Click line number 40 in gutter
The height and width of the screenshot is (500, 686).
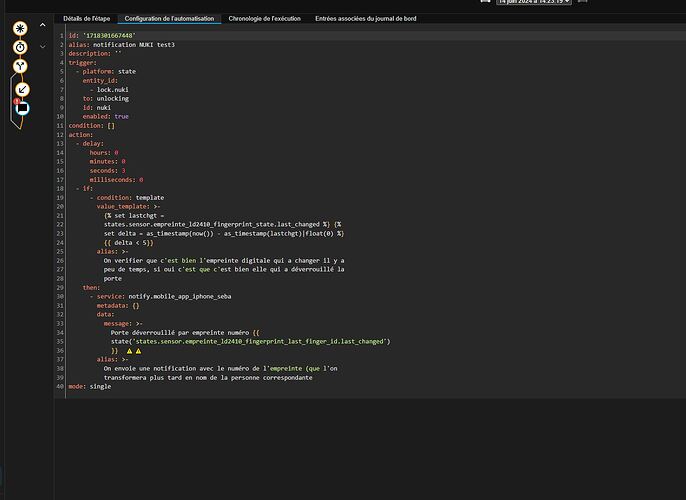coord(60,387)
